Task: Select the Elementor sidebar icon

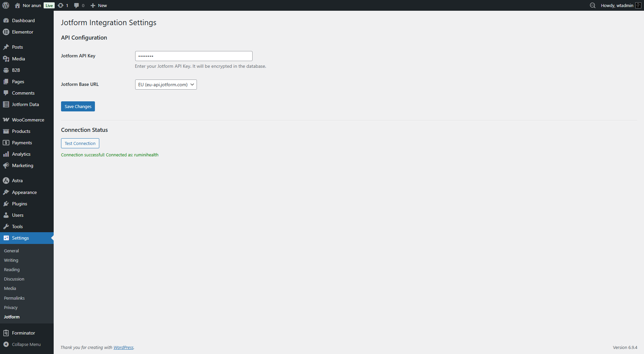Action: (6, 32)
